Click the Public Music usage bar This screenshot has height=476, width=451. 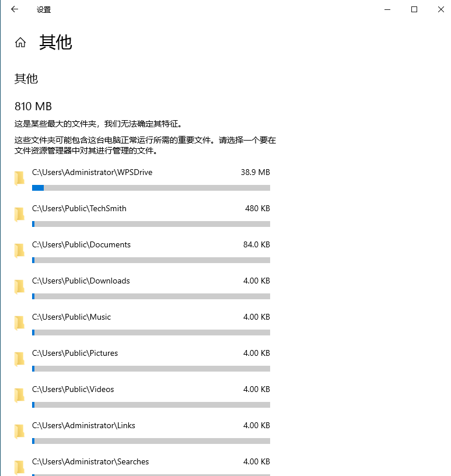[151, 332]
